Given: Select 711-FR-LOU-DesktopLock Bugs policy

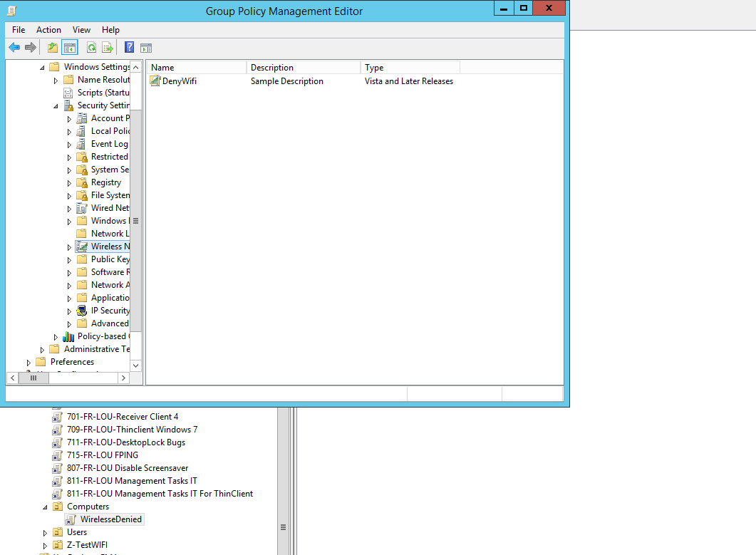Looking at the screenshot, I should point(125,442).
